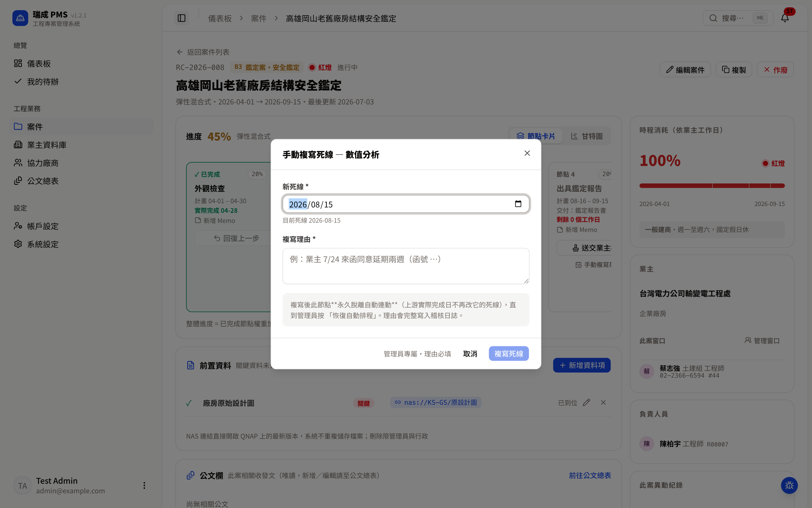Screen dimensions: 812x508
Task: Go to 案件 breadcrumb
Action: pyautogui.click(x=259, y=18)
